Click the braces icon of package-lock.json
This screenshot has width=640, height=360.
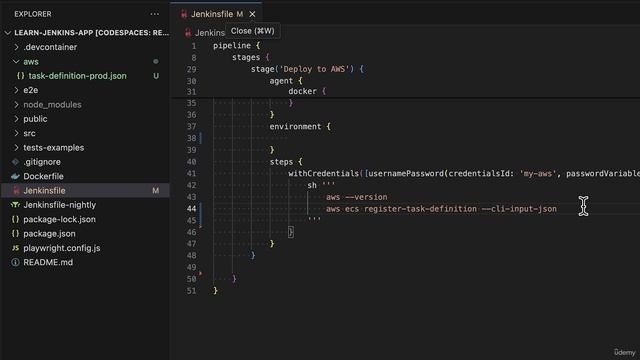[x=16, y=219]
